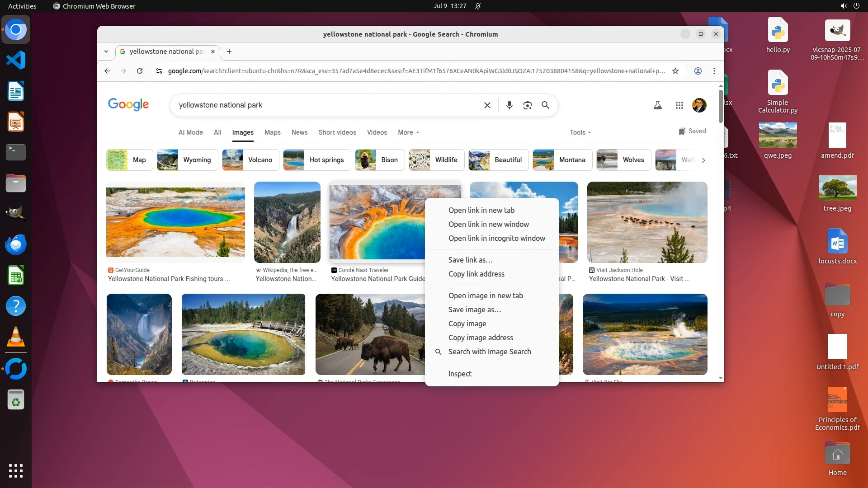Switch to the Videos search tab
The width and height of the screenshot is (868, 488).
pos(377,132)
